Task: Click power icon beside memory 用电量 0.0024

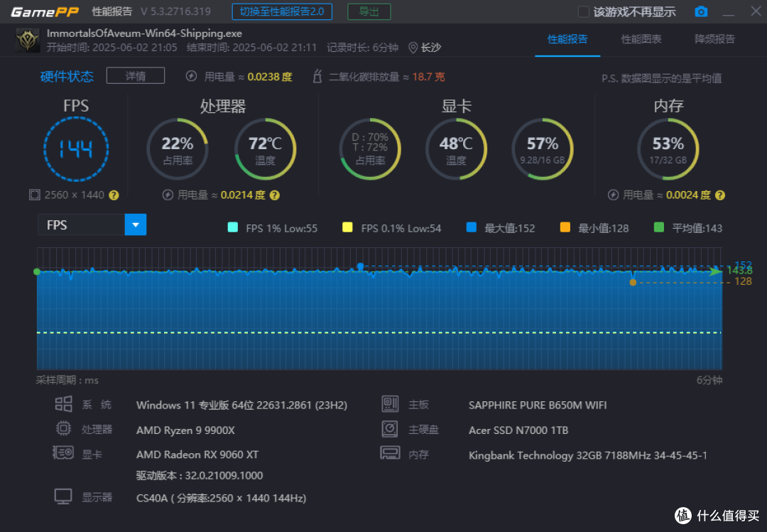Action: coord(613,195)
